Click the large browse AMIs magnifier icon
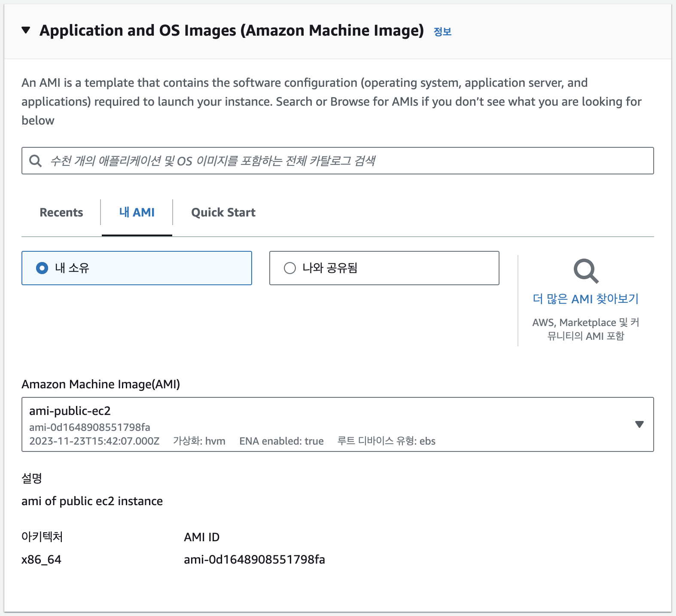 (586, 271)
